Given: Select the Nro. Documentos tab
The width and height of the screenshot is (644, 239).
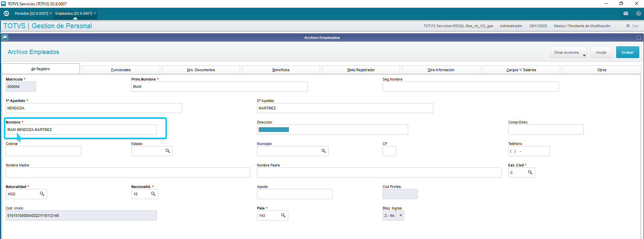Looking at the screenshot, I should pyautogui.click(x=201, y=70).
